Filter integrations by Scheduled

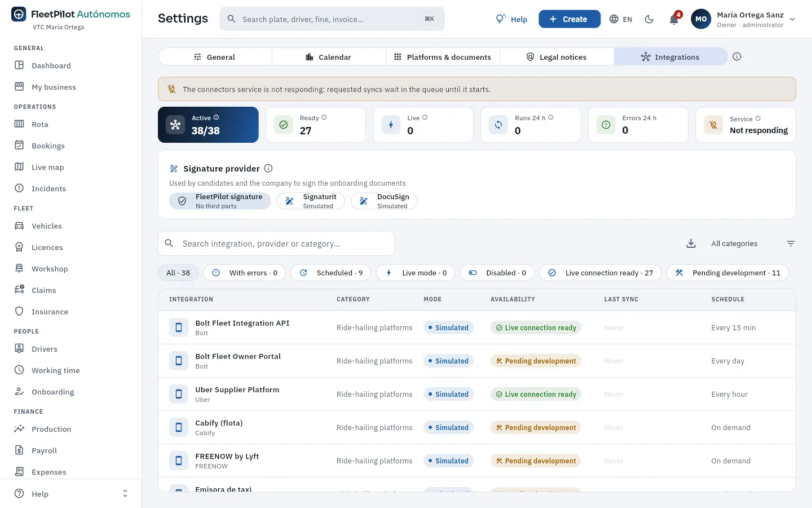(331, 273)
